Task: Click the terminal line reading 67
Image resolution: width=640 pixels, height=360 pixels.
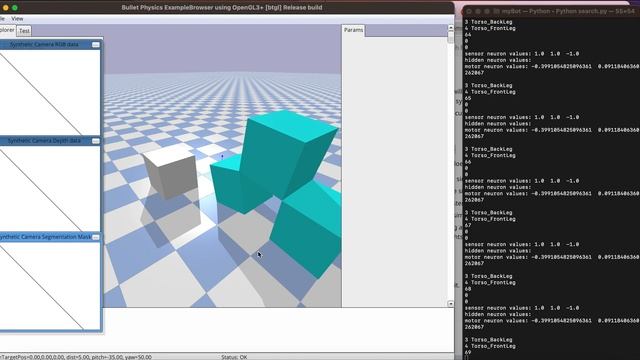Action: 468,225
